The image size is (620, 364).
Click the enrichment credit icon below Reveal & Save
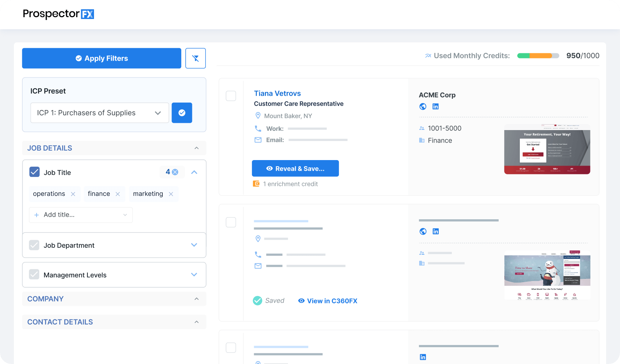(x=256, y=184)
